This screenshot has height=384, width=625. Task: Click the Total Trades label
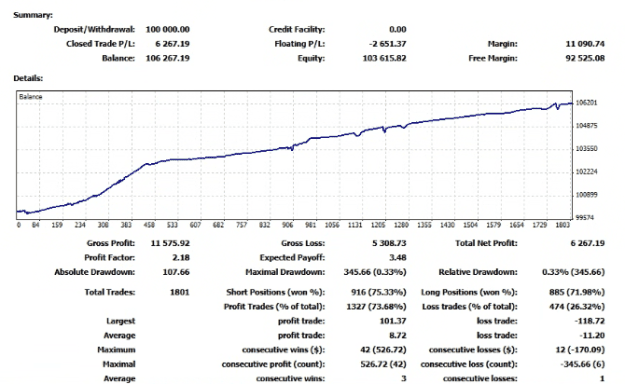pyautogui.click(x=110, y=292)
